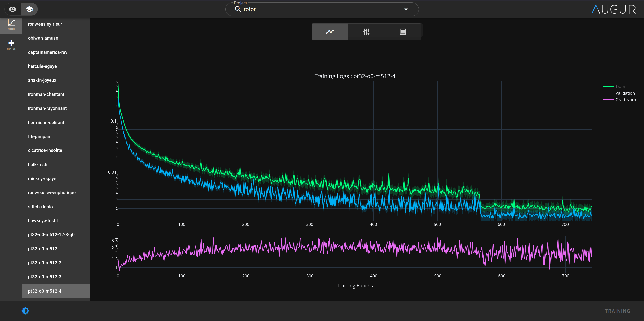Toggle the Train series in legend
Screen dimensions: 644x321
[x=620, y=86]
